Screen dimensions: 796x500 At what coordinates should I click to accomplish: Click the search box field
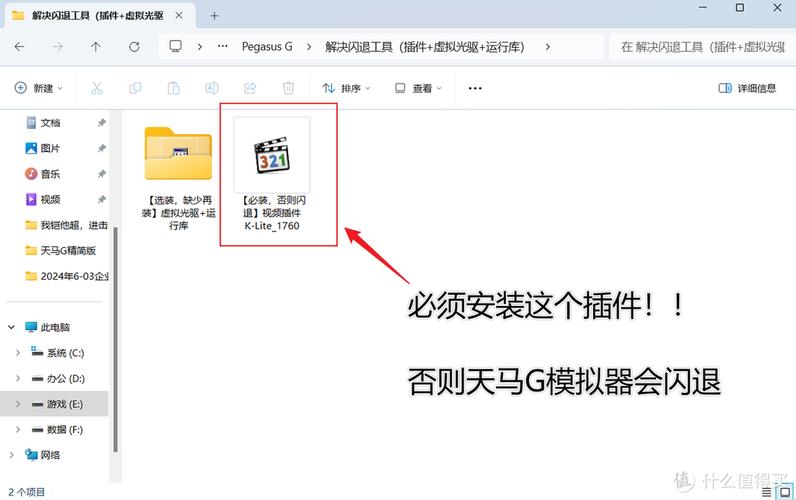703,47
